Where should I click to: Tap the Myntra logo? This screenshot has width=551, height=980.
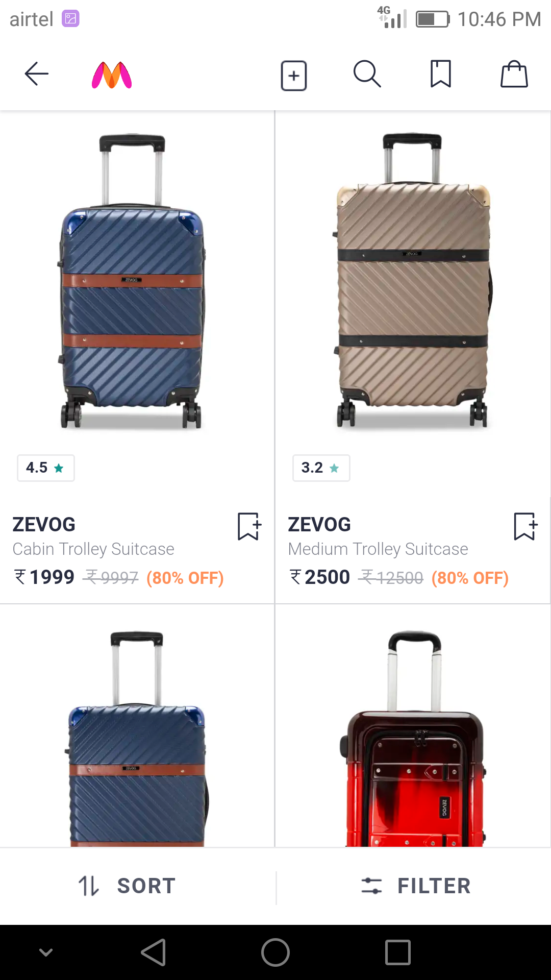[111, 74]
